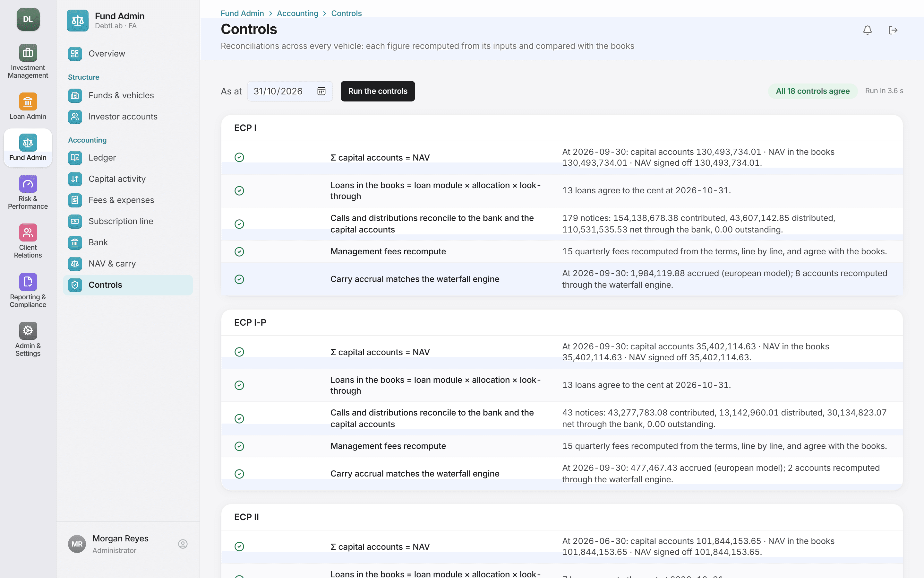Click check icon for ECP I carry accrual

[x=239, y=279]
